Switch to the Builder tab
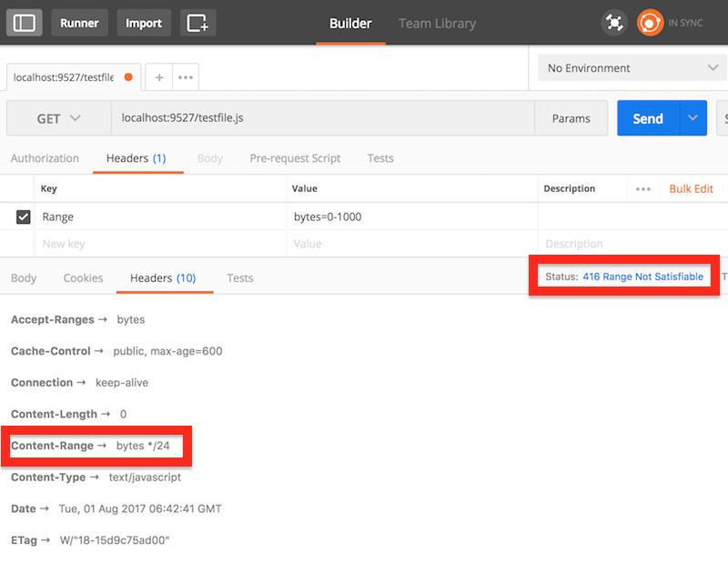728x563 pixels. click(x=350, y=24)
